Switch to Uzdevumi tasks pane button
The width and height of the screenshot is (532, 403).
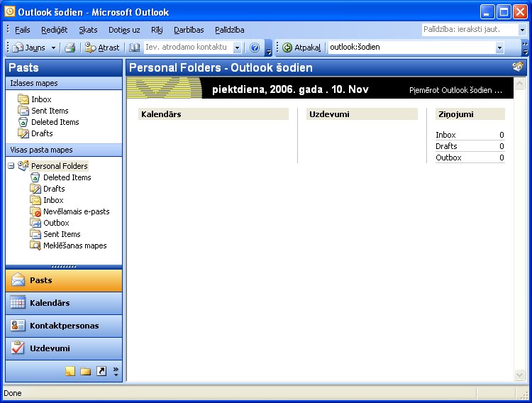pos(64,348)
